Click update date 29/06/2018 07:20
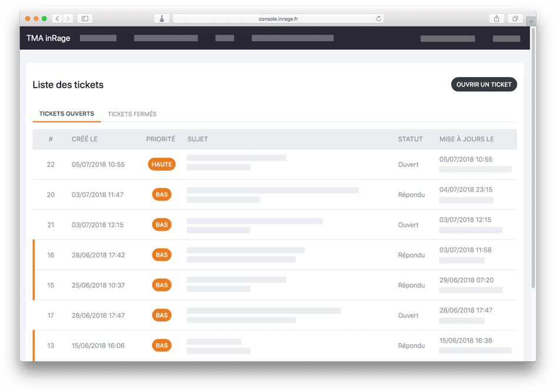 coord(467,280)
